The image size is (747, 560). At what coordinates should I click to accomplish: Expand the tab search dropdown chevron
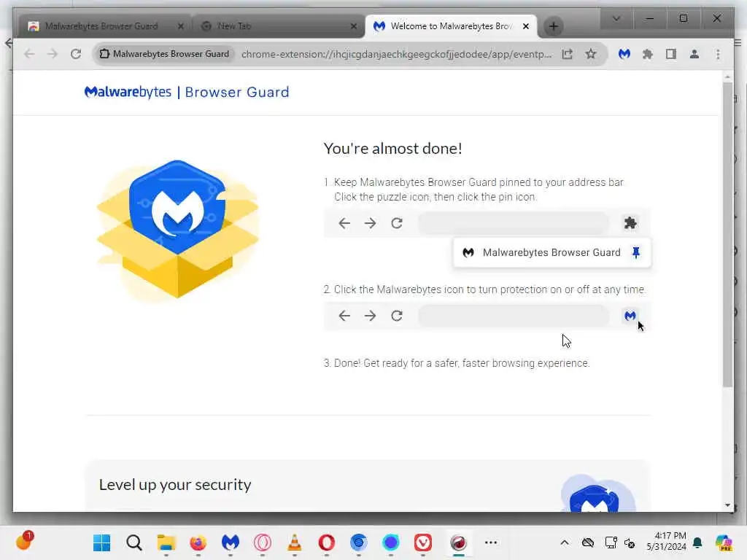(x=616, y=18)
